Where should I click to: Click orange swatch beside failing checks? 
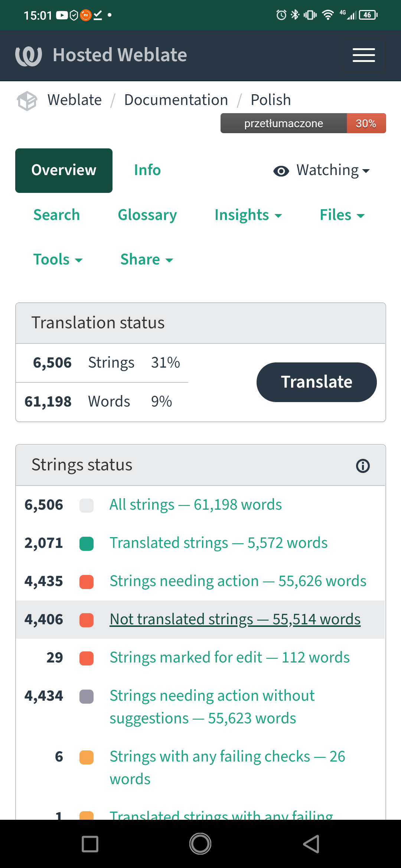tap(87, 757)
